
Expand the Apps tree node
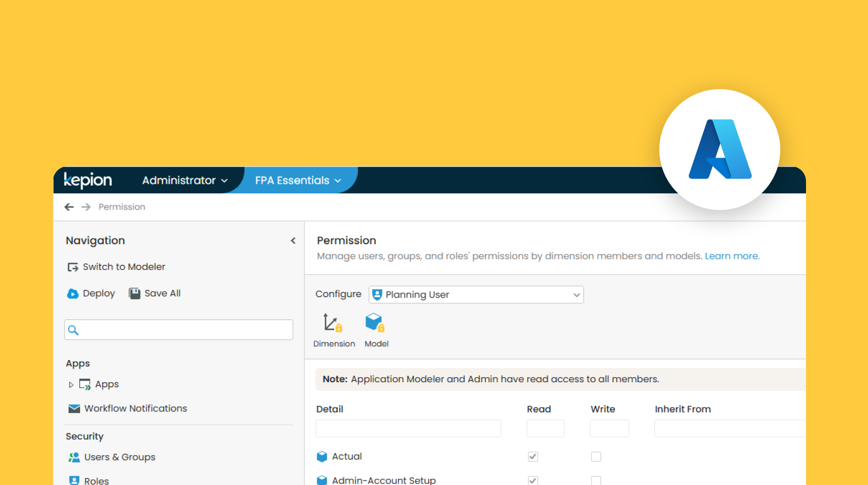pos(71,385)
